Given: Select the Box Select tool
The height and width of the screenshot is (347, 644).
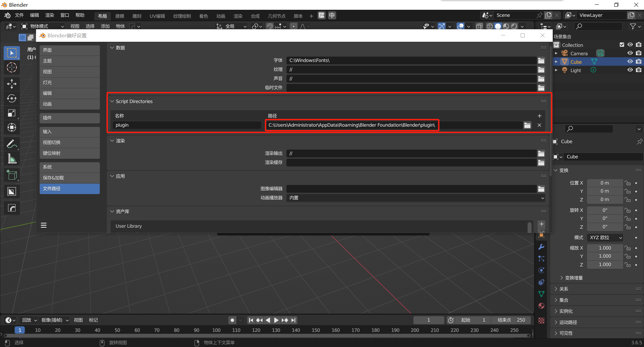Looking at the screenshot, I should pos(12,53).
